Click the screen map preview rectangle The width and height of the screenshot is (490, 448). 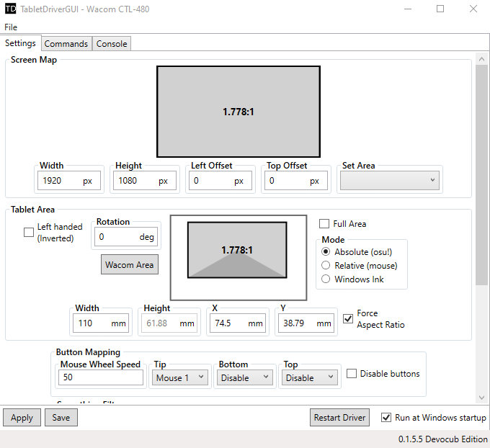239,112
